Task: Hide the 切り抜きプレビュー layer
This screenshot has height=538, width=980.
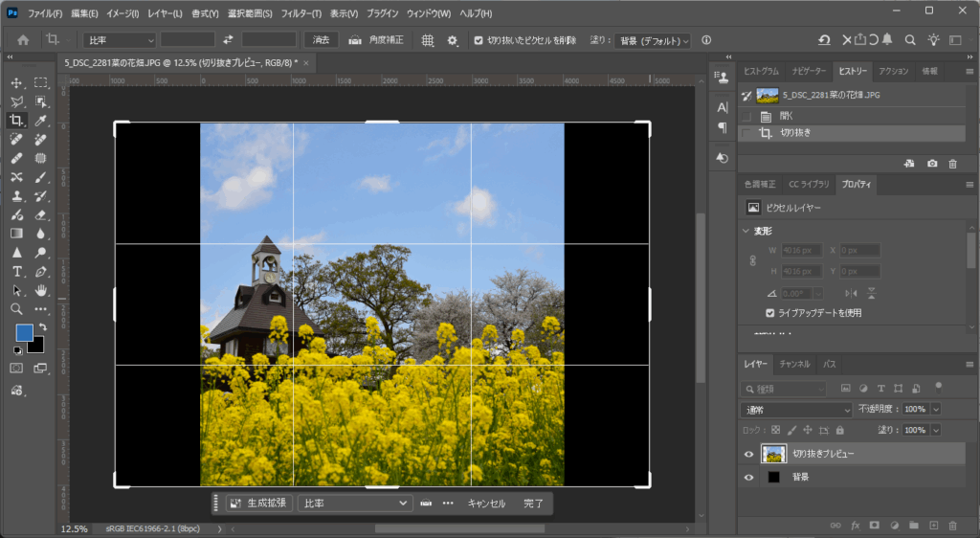Action: click(x=748, y=454)
